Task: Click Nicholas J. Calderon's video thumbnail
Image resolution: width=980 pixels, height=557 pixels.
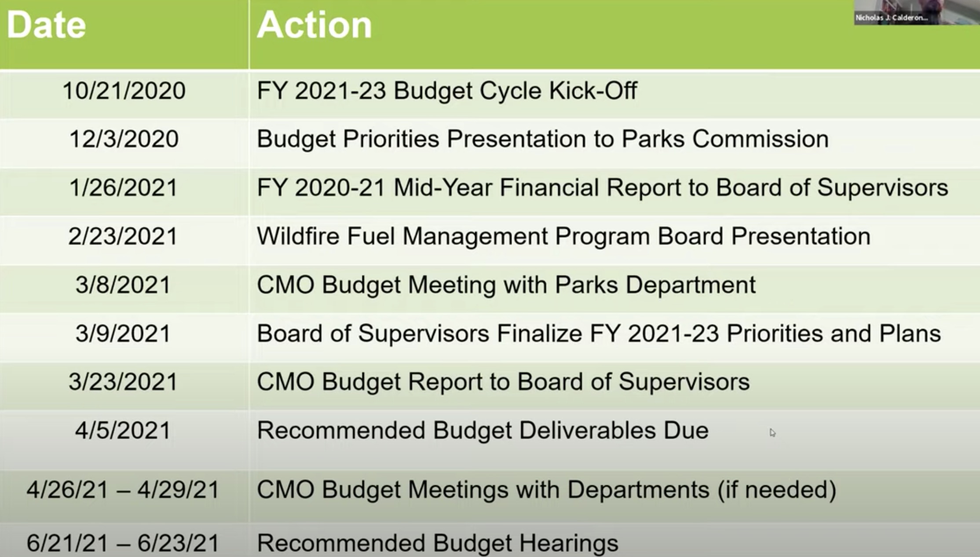Action: (x=917, y=12)
